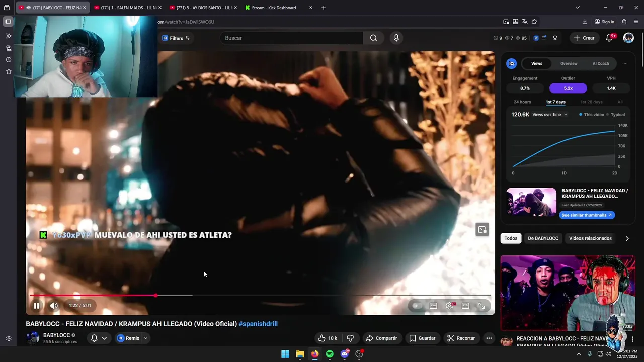Toggle subtitles in the video player
The image size is (644, 362).
(433, 306)
